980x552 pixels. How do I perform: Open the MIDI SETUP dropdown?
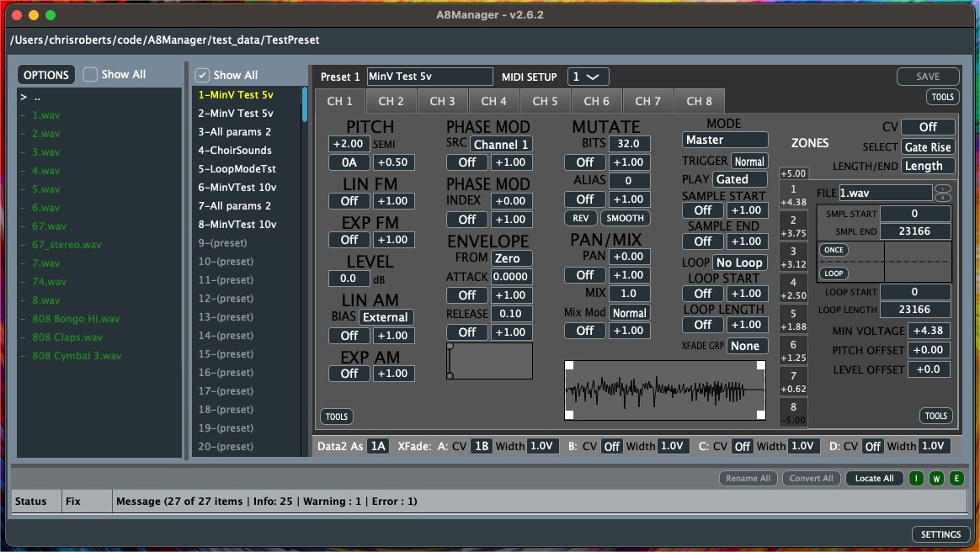587,77
